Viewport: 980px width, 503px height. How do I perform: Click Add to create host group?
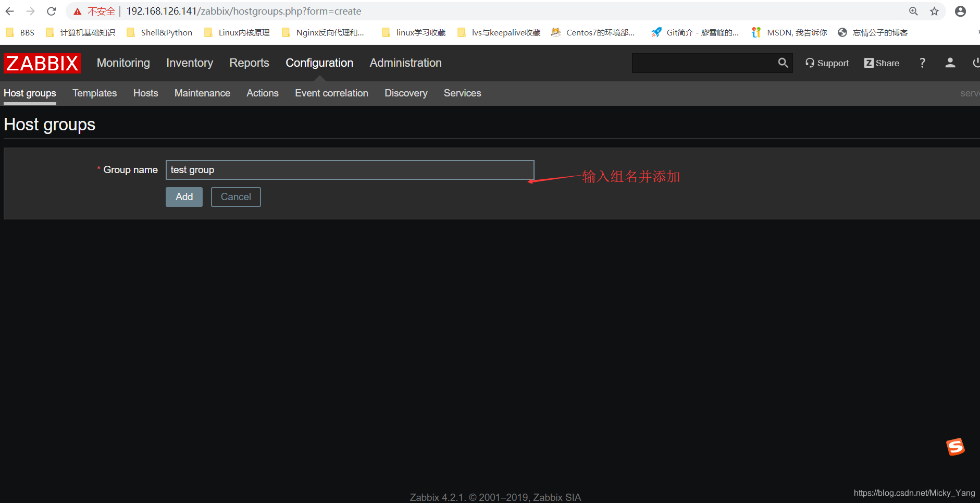tap(184, 197)
